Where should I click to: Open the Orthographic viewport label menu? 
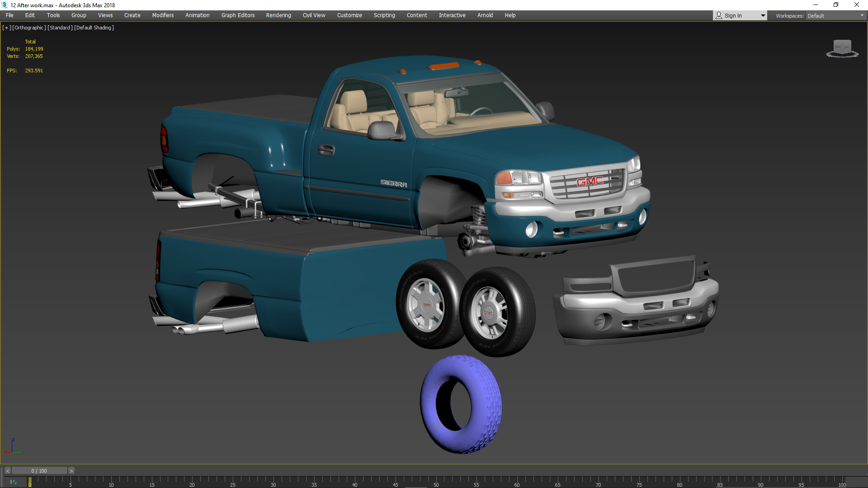click(29, 28)
